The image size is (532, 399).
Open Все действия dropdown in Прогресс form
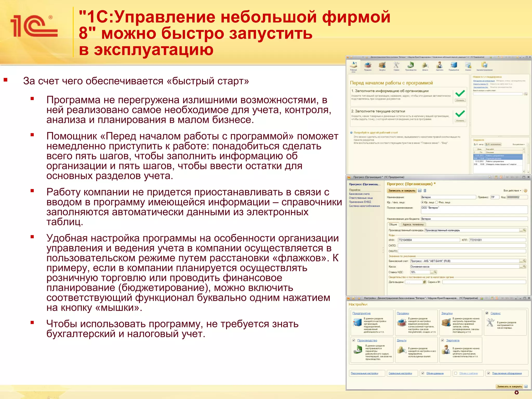[x=512, y=191]
